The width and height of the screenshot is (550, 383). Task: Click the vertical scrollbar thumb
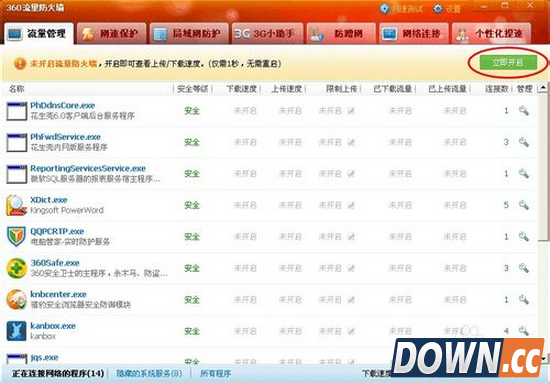[543, 166]
